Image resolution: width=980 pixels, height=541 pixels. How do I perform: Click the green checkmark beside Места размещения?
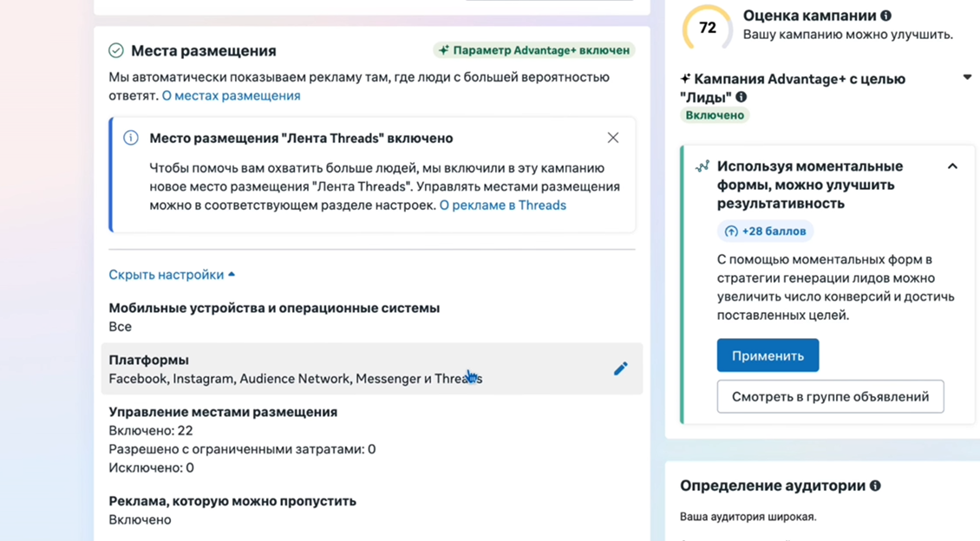116,51
